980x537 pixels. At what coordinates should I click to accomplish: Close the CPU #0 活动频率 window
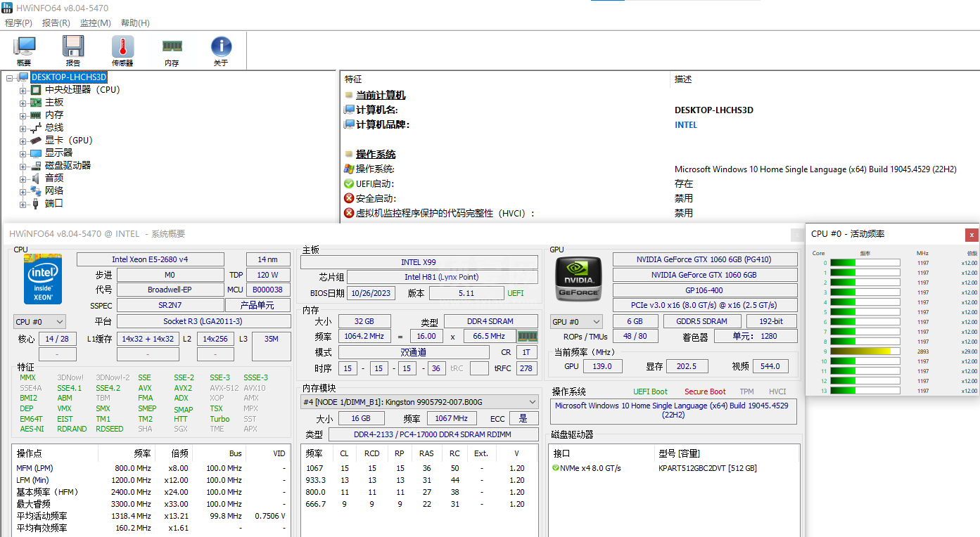pyautogui.click(x=972, y=235)
